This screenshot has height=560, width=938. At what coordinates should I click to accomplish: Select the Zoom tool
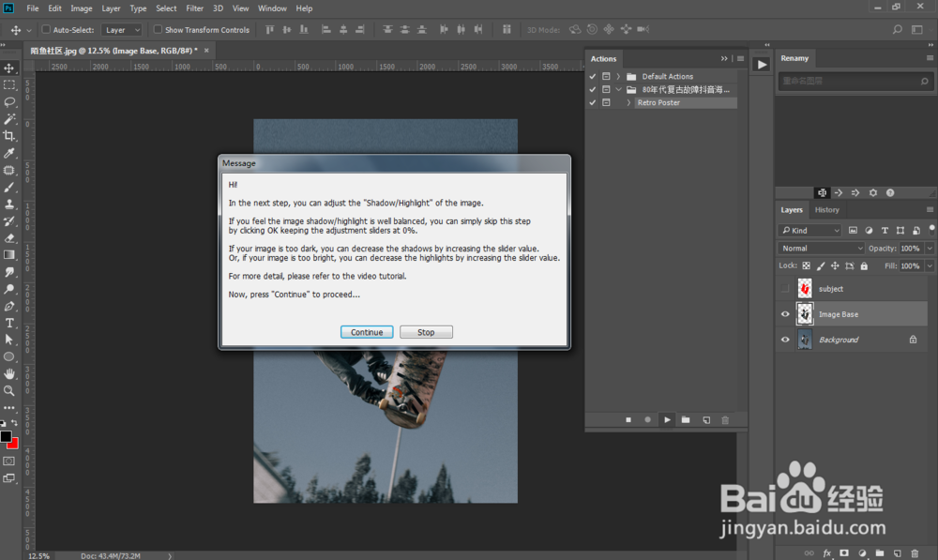[x=9, y=390]
